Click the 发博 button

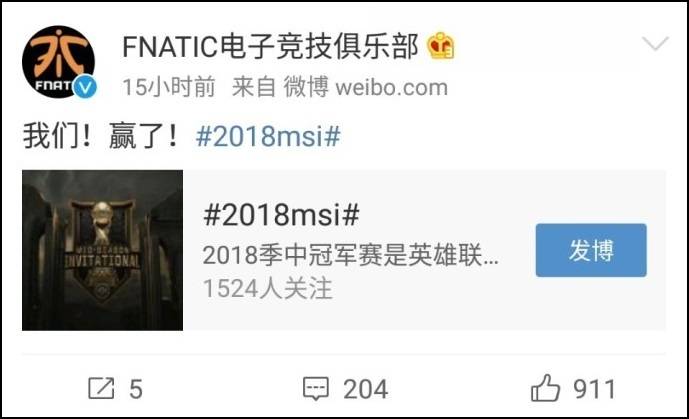(x=591, y=250)
